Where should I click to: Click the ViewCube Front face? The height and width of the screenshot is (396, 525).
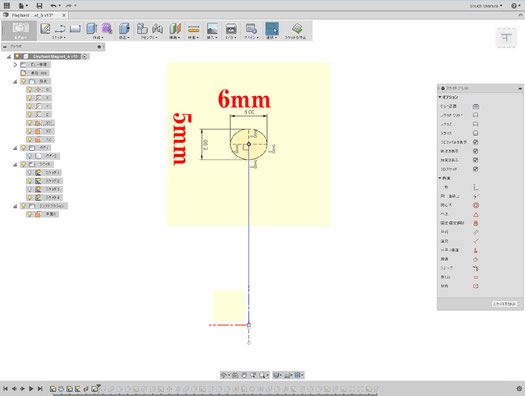click(x=506, y=37)
